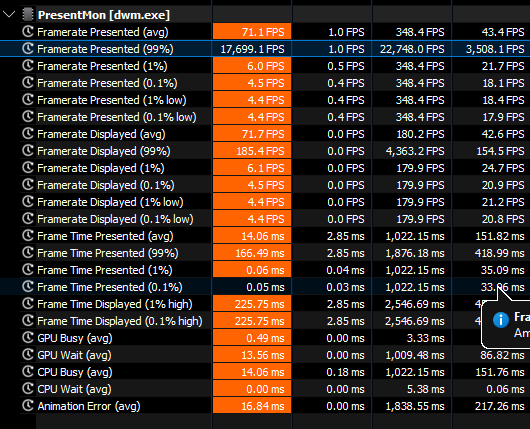
Task: Click the 5.38 ms CPU Wait maximum
Action: (x=426, y=389)
